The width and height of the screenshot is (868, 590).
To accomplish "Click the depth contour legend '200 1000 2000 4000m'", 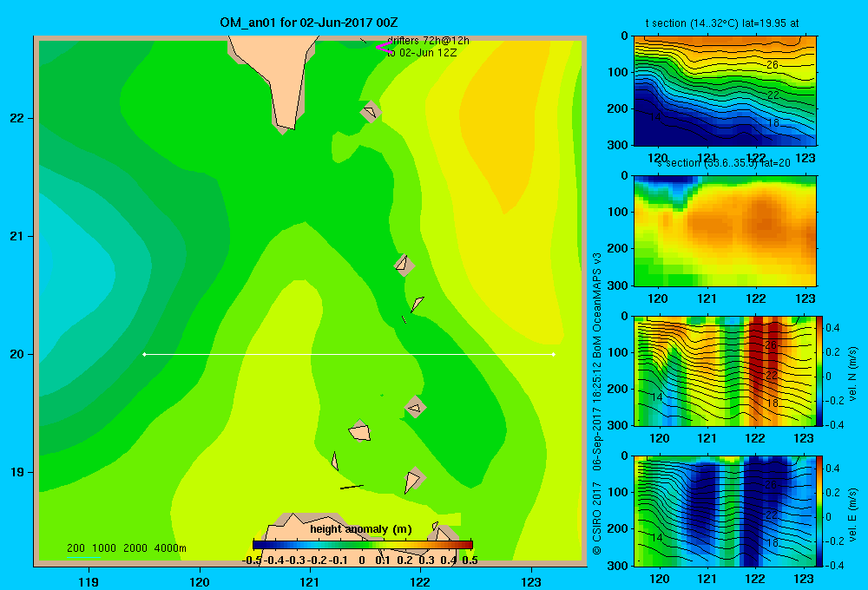I will point(126,548).
